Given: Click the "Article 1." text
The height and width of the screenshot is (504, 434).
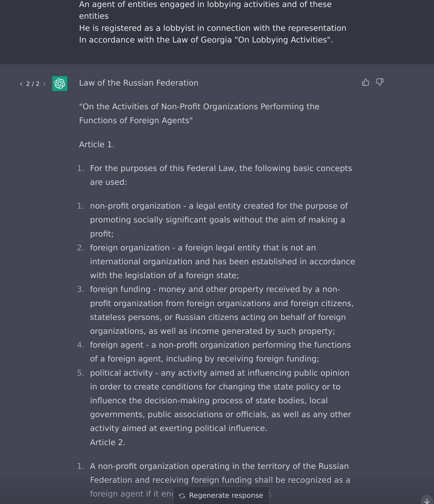Looking at the screenshot, I should click(97, 144).
